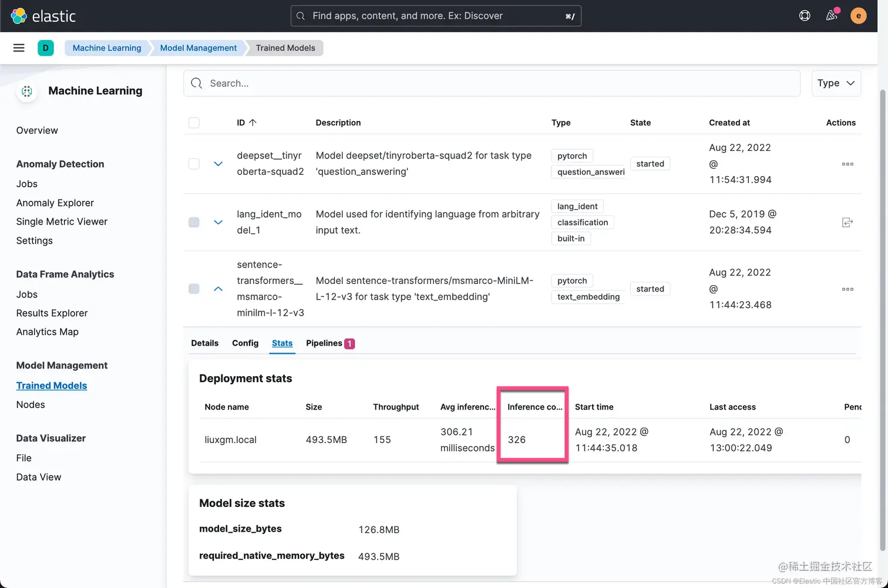Viewport: 888px width, 588px height.
Task: Click the lang_ident_model_1 export action icon
Action: 847,222
